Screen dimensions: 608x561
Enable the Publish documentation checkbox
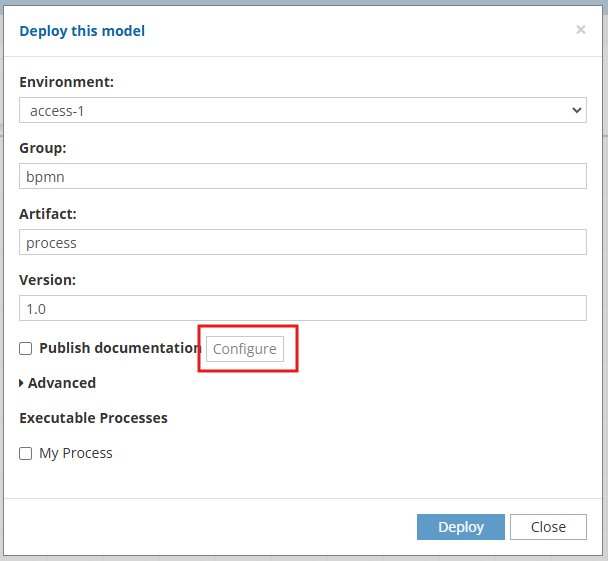pos(26,349)
